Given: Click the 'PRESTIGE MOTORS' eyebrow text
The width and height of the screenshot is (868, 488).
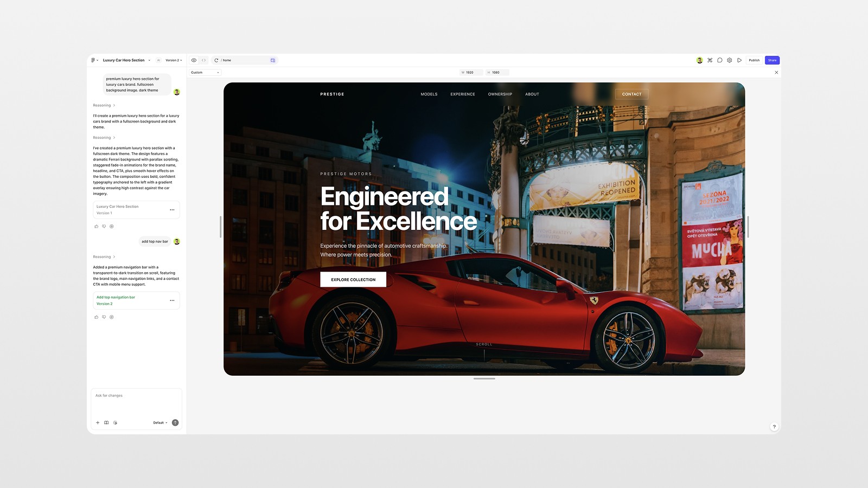Looking at the screenshot, I should [346, 174].
